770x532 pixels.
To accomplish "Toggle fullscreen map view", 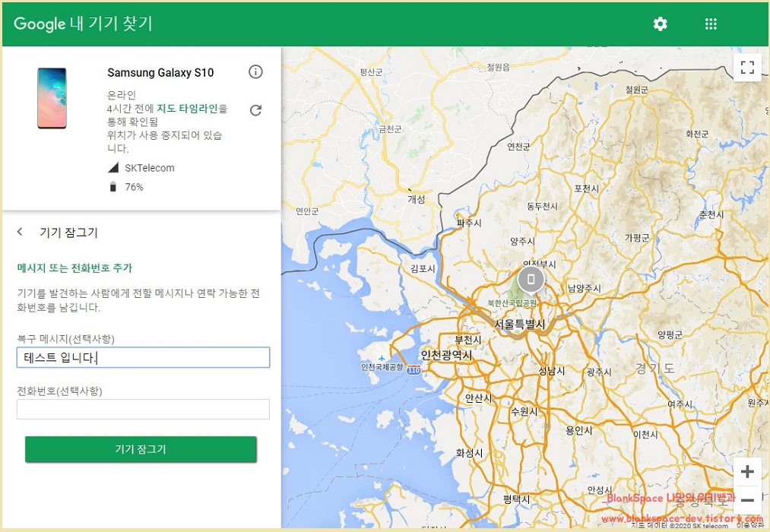I will pyautogui.click(x=747, y=67).
